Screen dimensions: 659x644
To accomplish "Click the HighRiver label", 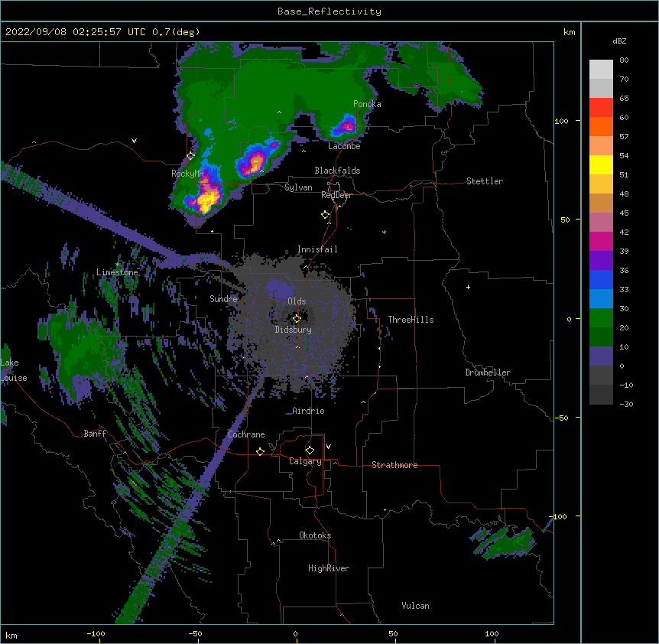I will pyautogui.click(x=329, y=568).
